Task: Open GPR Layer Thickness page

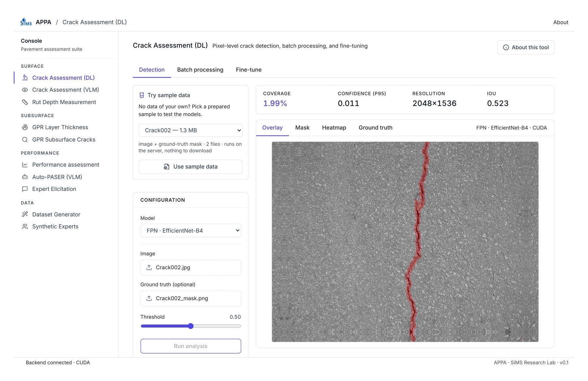Action: pos(60,127)
